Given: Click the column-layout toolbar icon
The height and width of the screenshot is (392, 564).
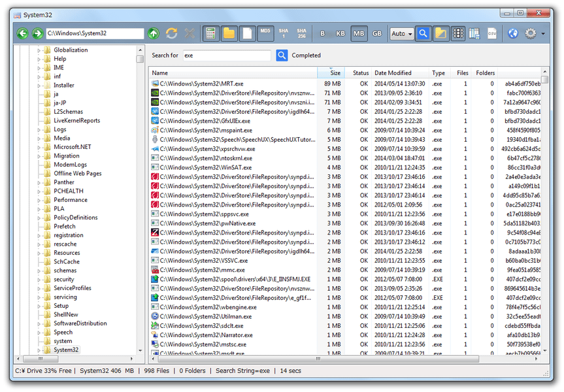Looking at the screenshot, I should pyautogui.click(x=458, y=33).
